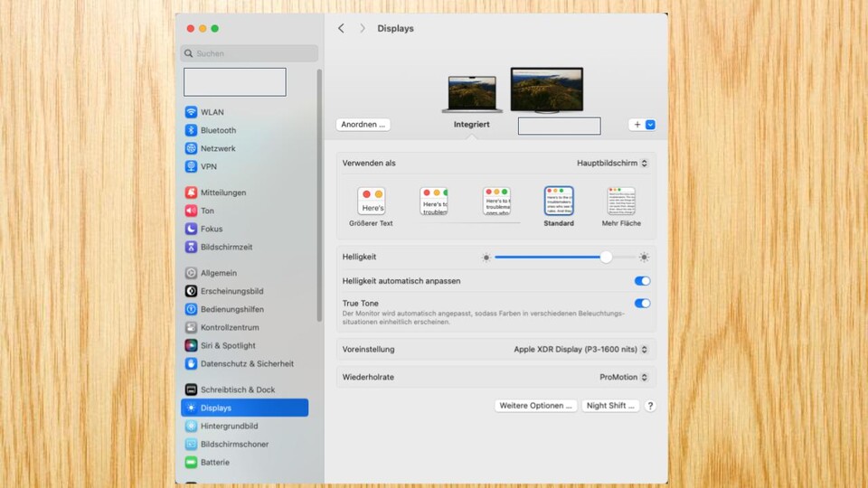Screen dimensions: 868x488
Task: Open Siri & Spotlight icon
Action: tap(192, 345)
